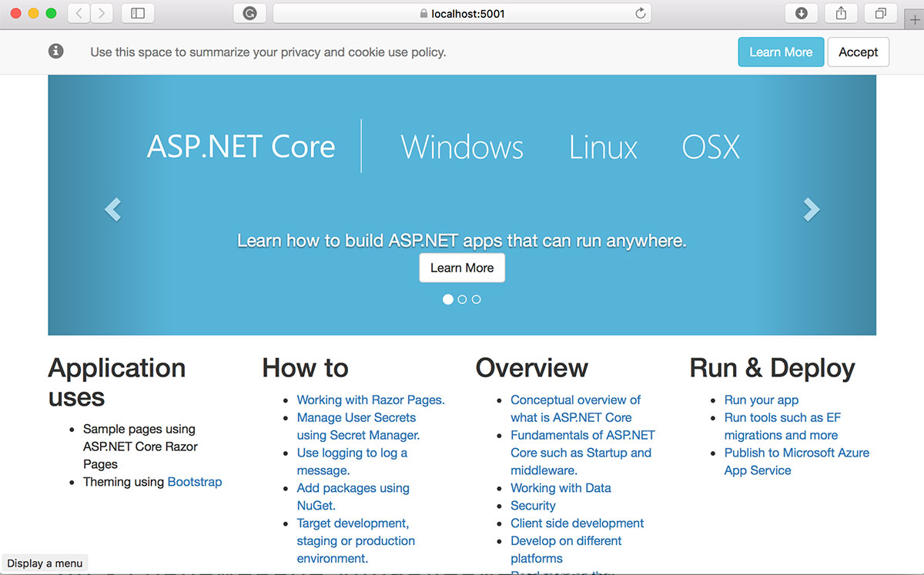Open the Grammarly extension icon
The image size is (924, 575).
pyautogui.click(x=249, y=13)
